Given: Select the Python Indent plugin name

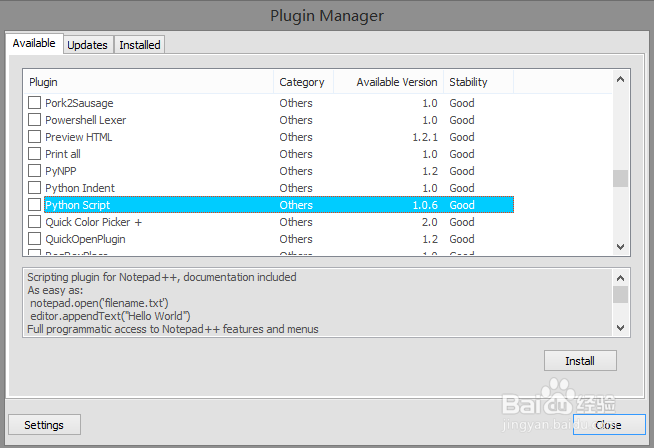Looking at the screenshot, I should pyautogui.click(x=80, y=188).
